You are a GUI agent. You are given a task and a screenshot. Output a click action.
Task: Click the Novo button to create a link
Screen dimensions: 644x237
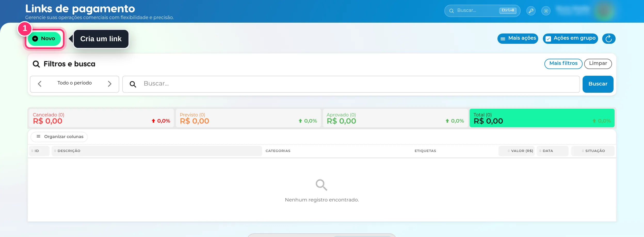coord(44,39)
